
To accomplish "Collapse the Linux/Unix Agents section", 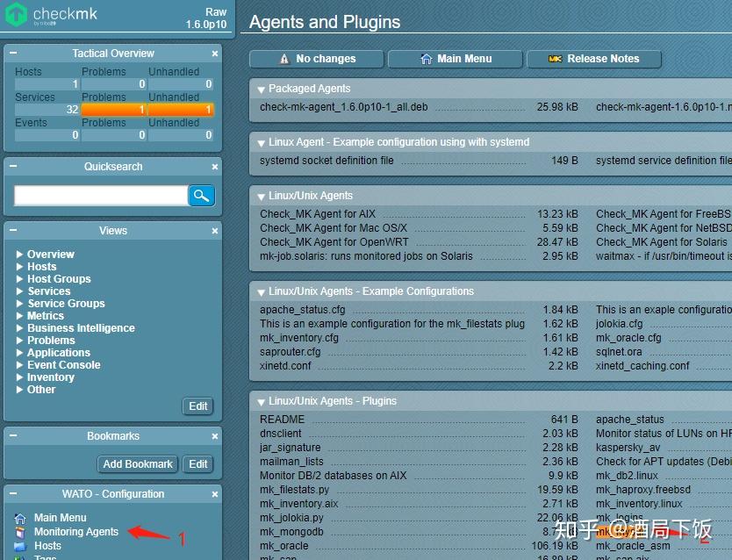I will [261, 197].
